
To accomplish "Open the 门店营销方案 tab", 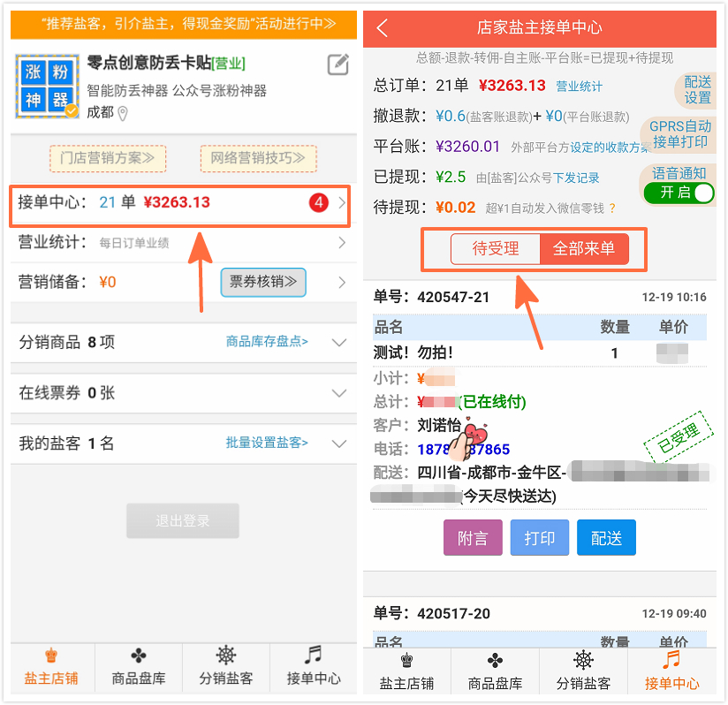I will tap(107, 159).
